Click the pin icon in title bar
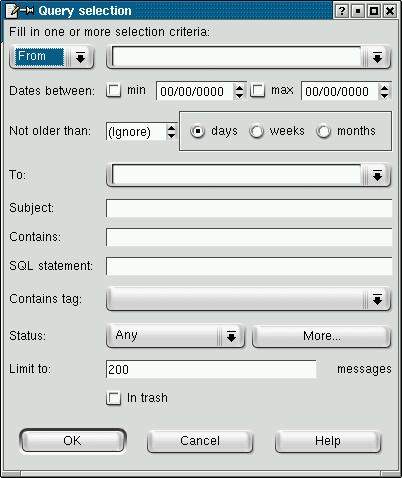402x478 pixels. pyautogui.click(x=27, y=11)
